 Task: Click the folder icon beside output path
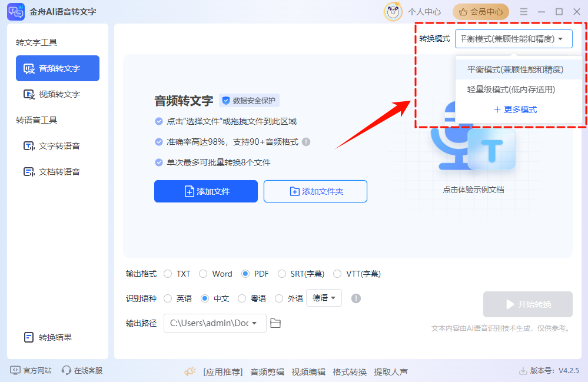tap(275, 323)
